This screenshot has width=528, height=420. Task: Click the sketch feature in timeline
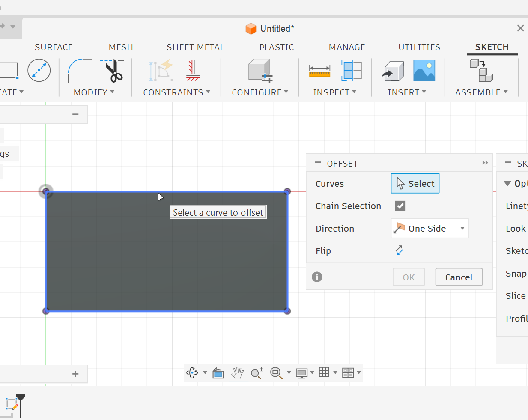(x=11, y=403)
